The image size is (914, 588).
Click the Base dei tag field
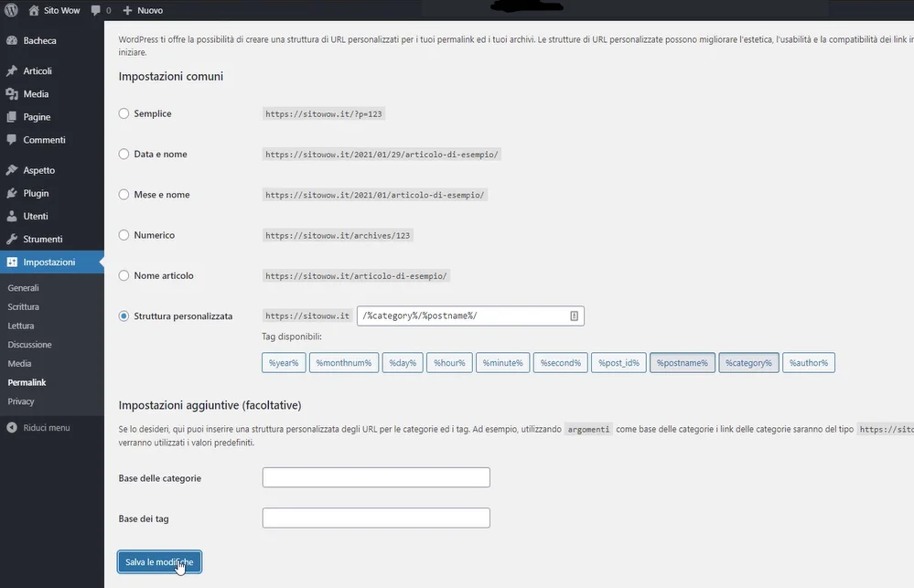tap(376, 519)
